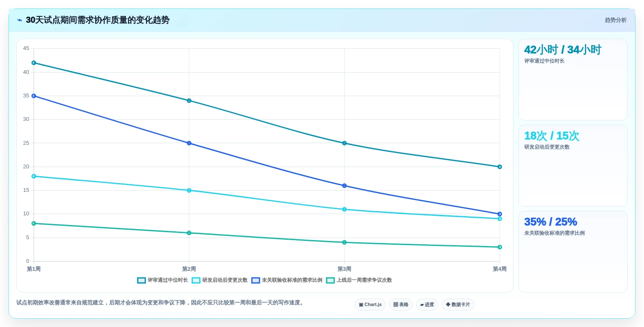Screen dimensions: 644x327
Task: Click legend text 上线后一周需求争议次数
Action: (x=364, y=280)
